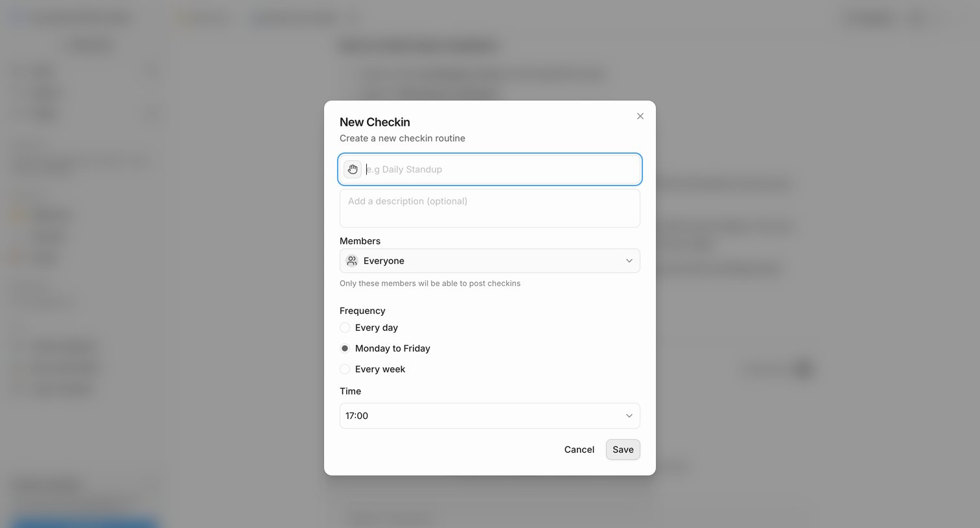Select the Monday to Friday radio button

click(x=345, y=348)
